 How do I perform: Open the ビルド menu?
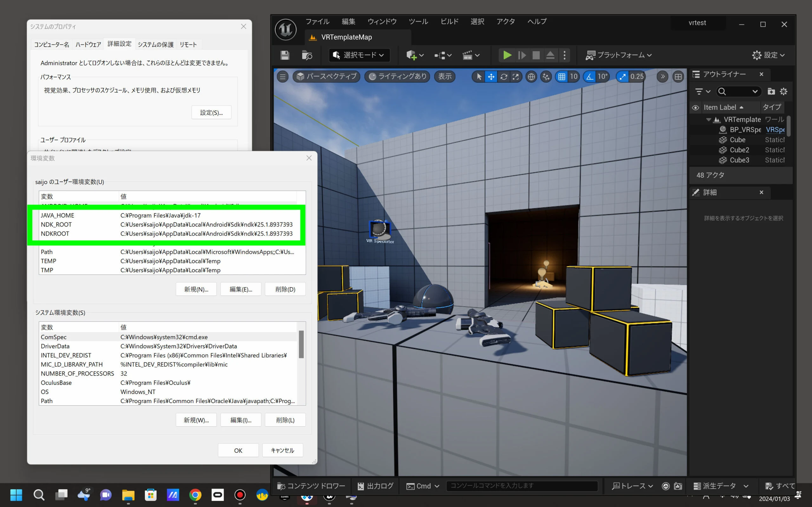point(449,22)
